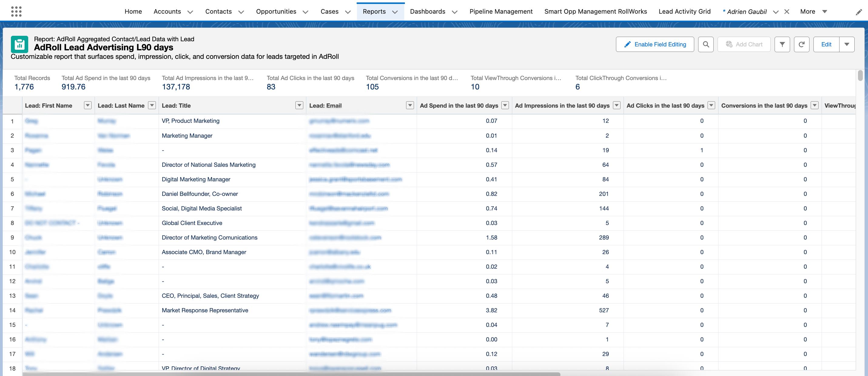Click the Add Chart button

tap(744, 45)
